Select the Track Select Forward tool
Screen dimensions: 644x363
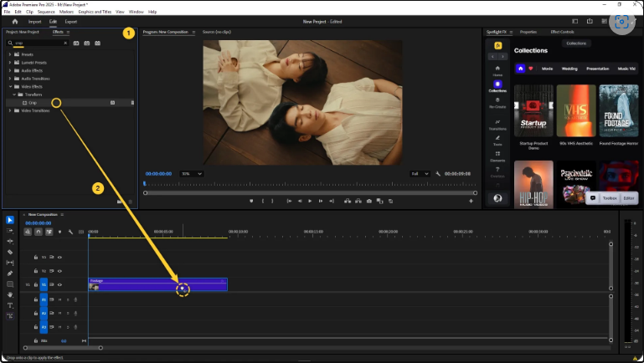click(10, 231)
